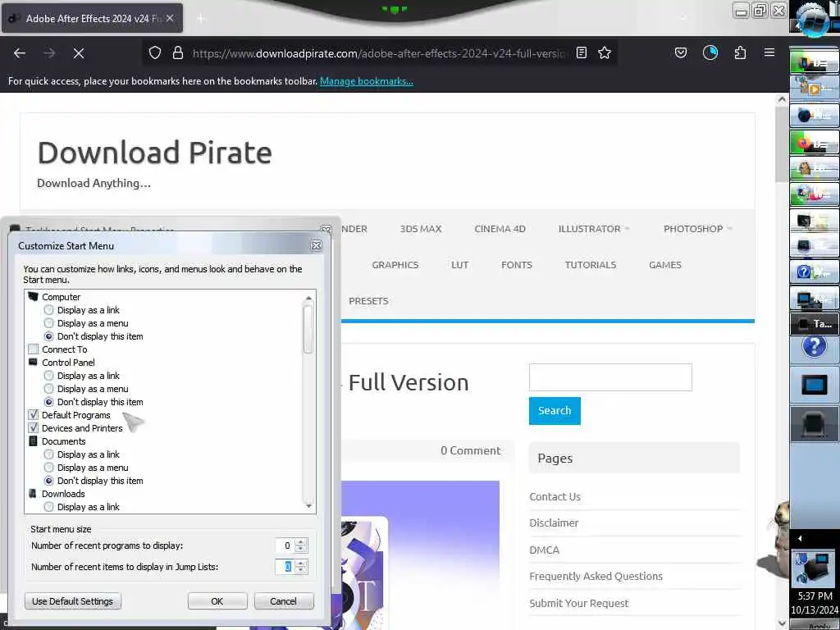Open the Contact Us page link
Screen dimensions: 840x630
(555, 496)
